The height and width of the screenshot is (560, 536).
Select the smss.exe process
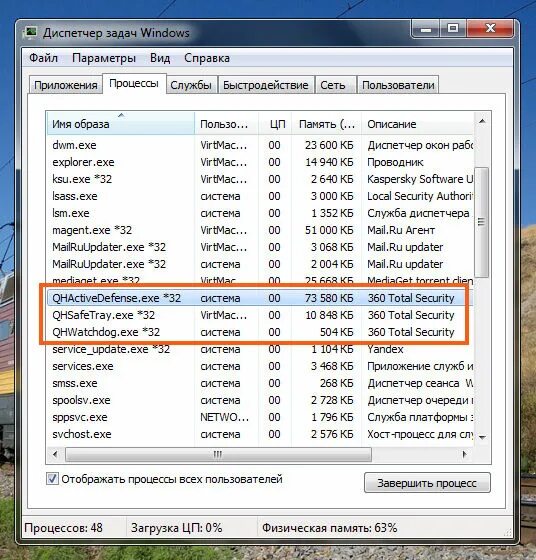(260, 383)
